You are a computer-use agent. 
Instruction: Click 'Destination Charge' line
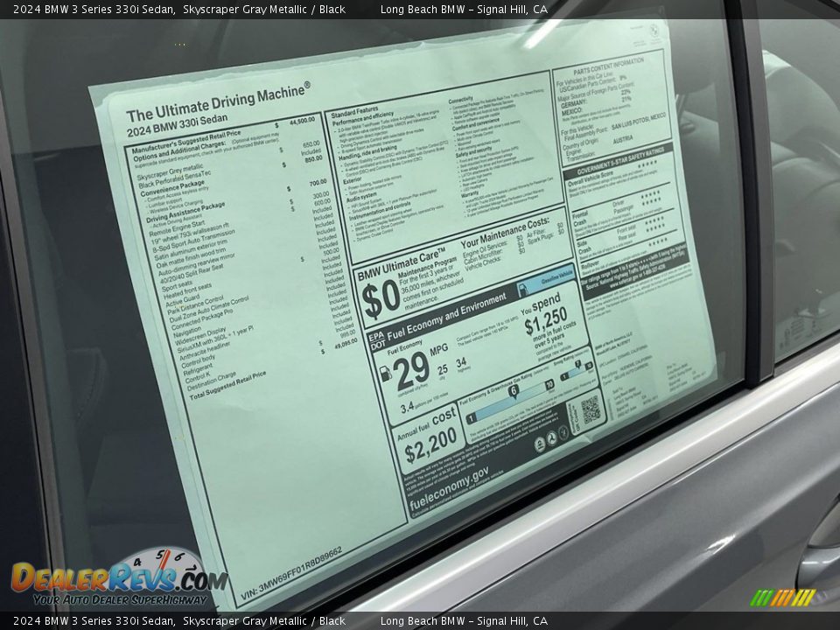pyautogui.click(x=211, y=382)
